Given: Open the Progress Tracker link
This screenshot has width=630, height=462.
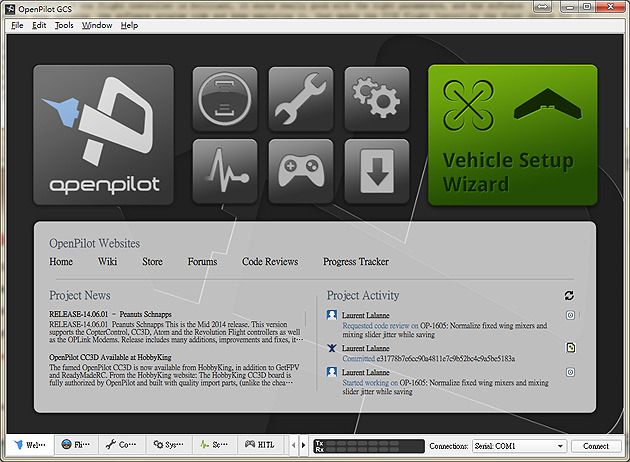Looking at the screenshot, I should tap(356, 262).
